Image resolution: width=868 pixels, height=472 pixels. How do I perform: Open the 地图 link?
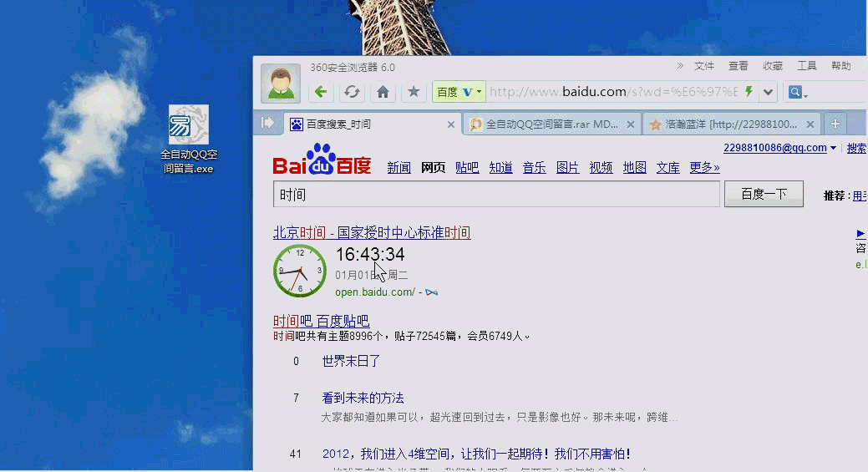(x=634, y=168)
